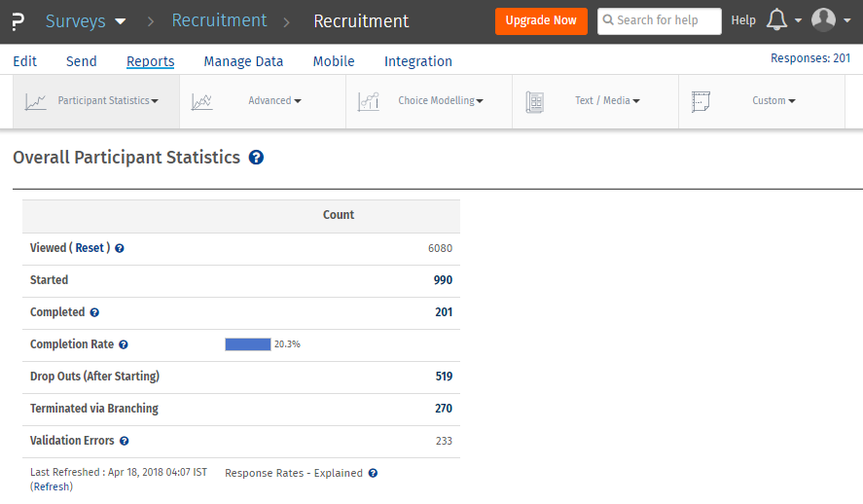Switch to the Manage Data tab
Viewport: 863px width, 504px height.
coord(243,61)
